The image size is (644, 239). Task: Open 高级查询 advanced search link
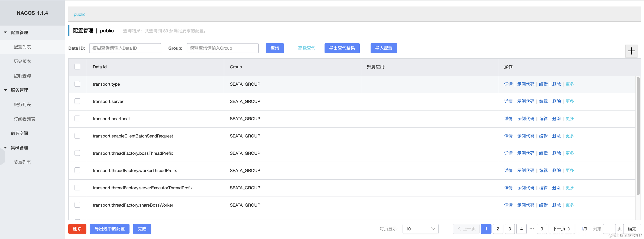[x=306, y=48]
